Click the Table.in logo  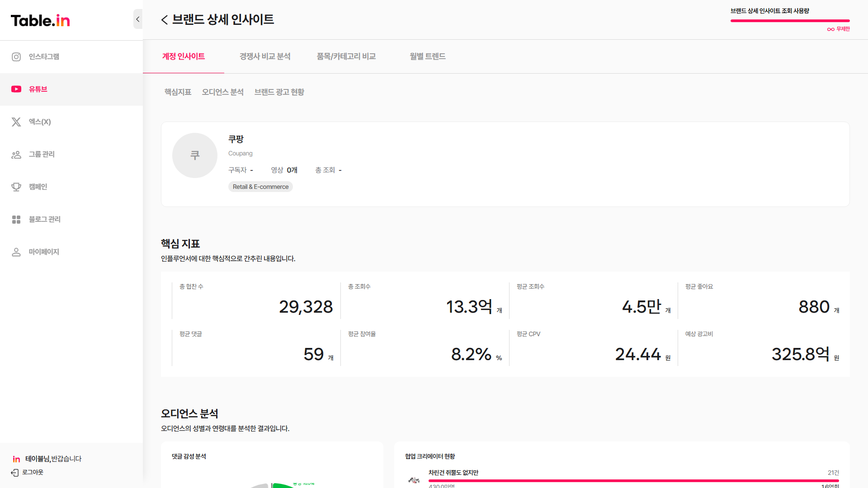click(40, 20)
